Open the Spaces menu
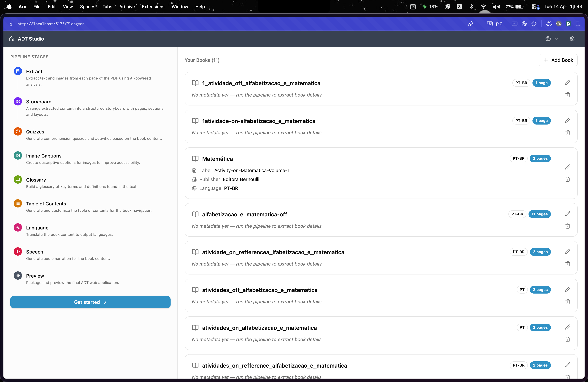Screen dimensions: 588x382 [88, 7]
